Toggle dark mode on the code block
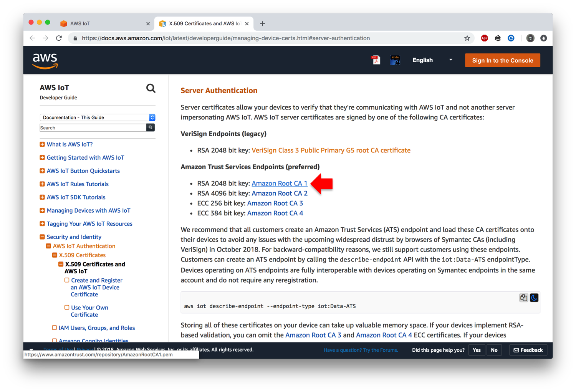The height and width of the screenshot is (392, 576). click(534, 298)
